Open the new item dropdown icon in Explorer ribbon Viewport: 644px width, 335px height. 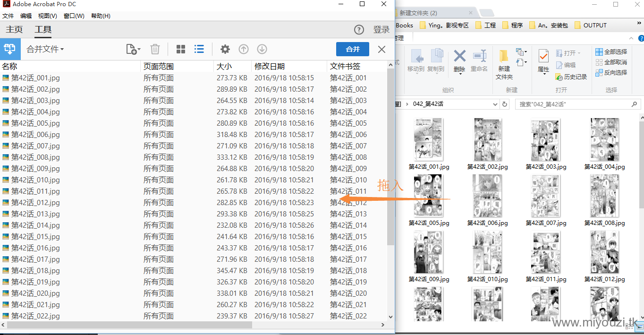(x=521, y=52)
